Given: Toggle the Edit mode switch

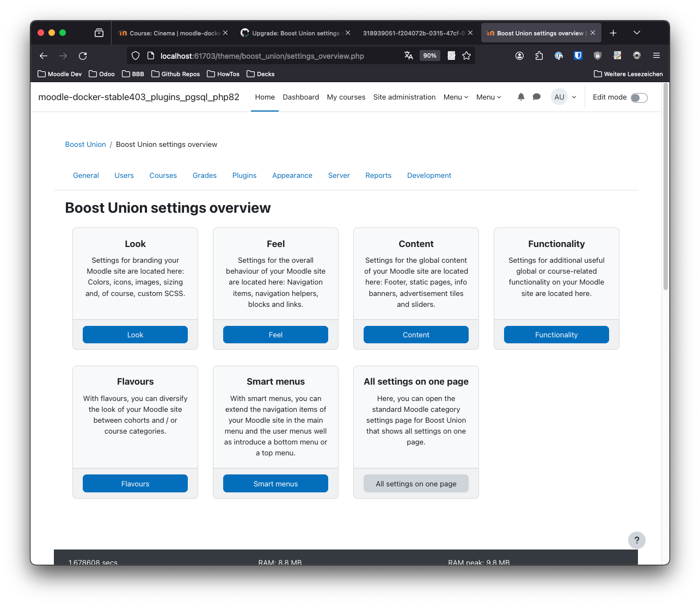Looking at the screenshot, I should coord(639,97).
